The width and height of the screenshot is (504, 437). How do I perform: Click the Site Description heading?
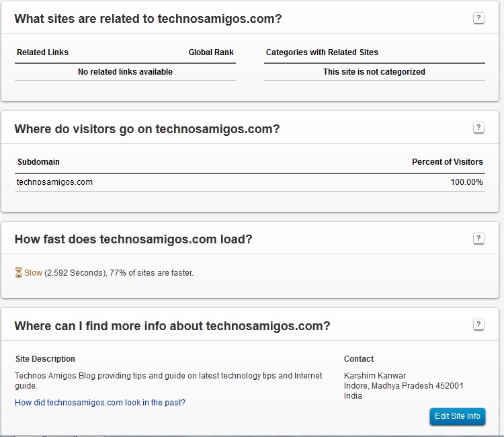tap(45, 359)
